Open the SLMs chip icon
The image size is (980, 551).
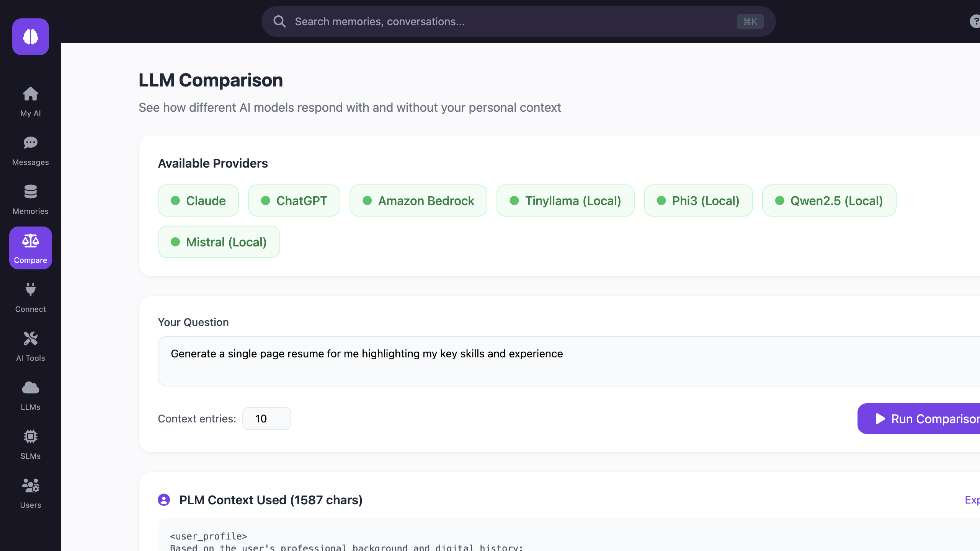coord(31,437)
